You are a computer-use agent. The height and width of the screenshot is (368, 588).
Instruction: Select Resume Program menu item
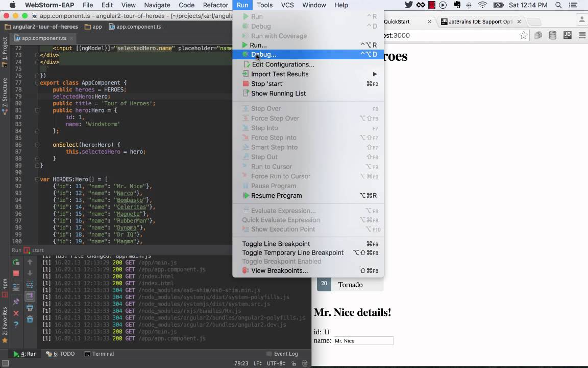coord(308,195)
